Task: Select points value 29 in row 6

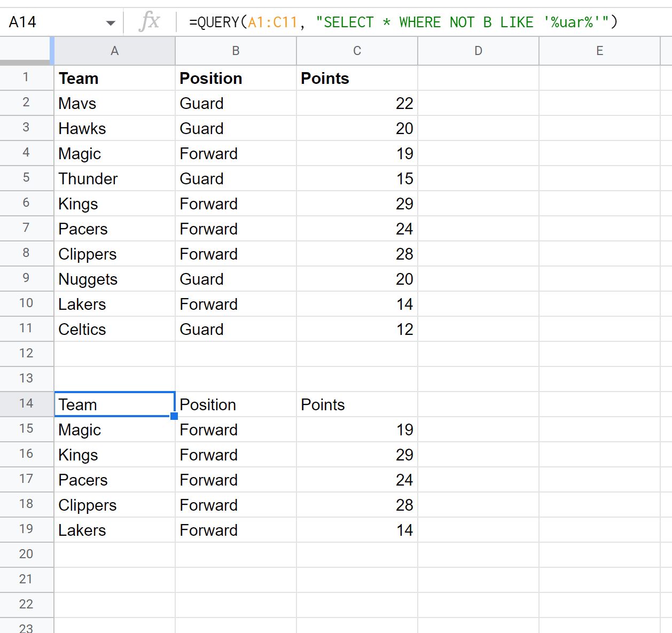Action: tap(357, 204)
